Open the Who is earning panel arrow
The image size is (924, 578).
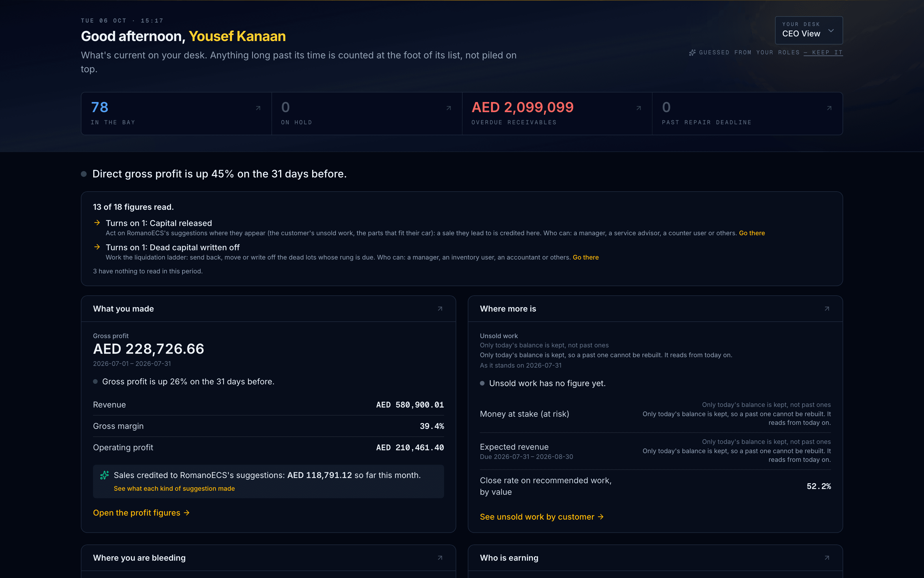[x=827, y=558]
